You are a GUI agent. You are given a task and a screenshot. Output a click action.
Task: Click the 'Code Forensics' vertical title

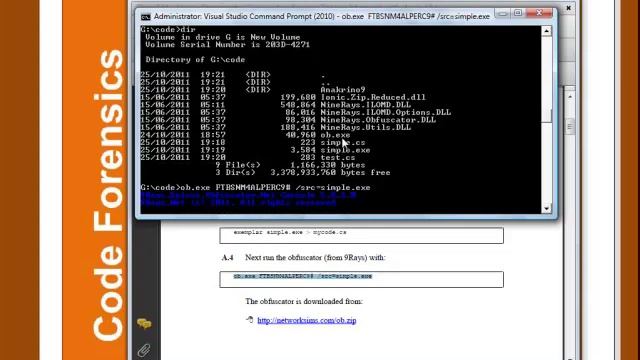(x=108, y=195)
